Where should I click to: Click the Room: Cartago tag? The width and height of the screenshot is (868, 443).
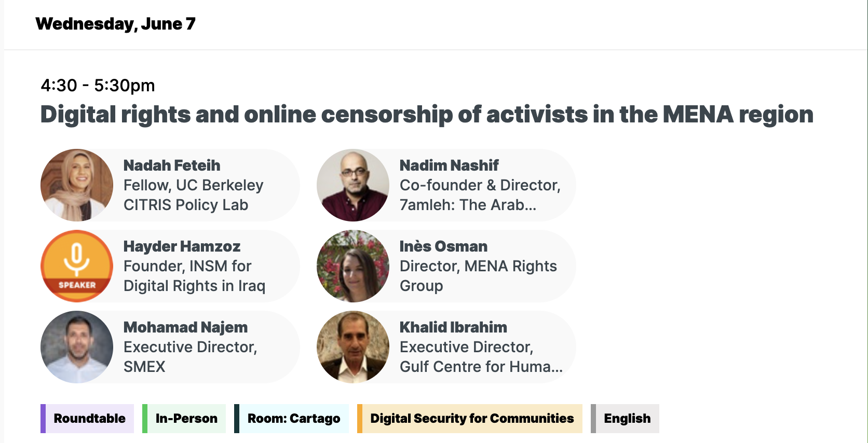(x=294, y=419)
